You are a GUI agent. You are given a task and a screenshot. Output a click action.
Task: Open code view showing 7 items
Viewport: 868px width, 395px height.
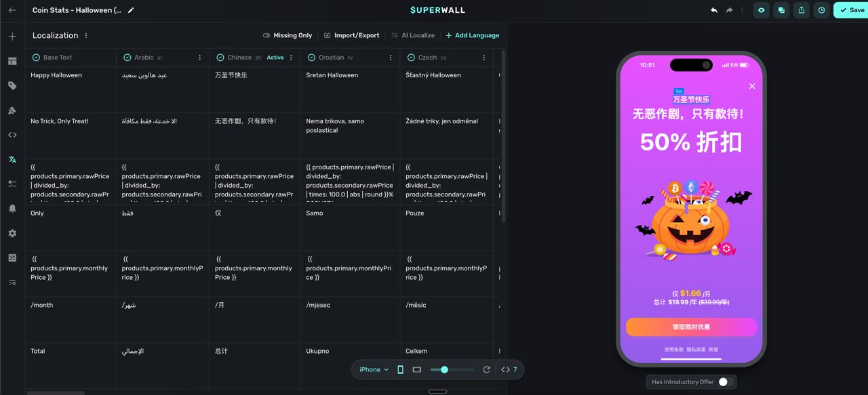[509, 369]
